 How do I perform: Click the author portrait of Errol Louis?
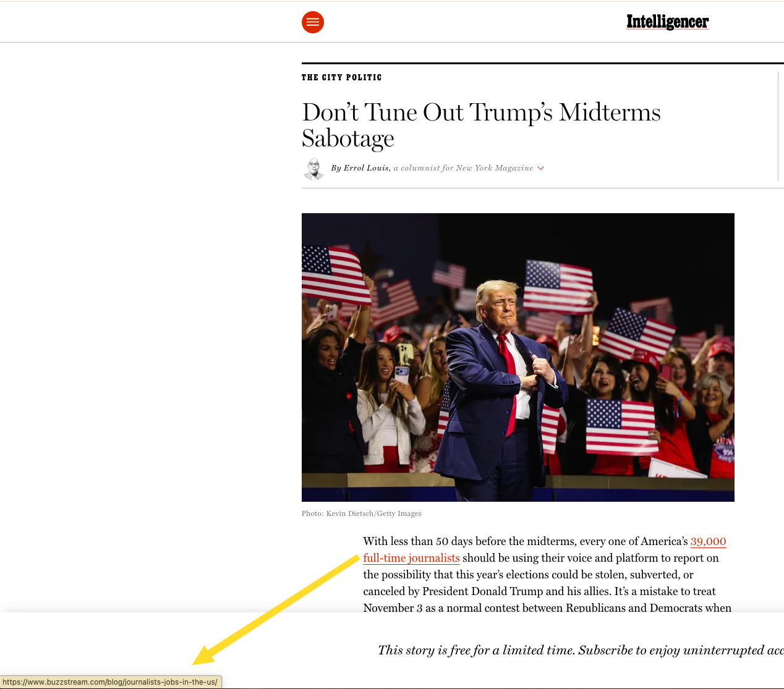[314, 168]
